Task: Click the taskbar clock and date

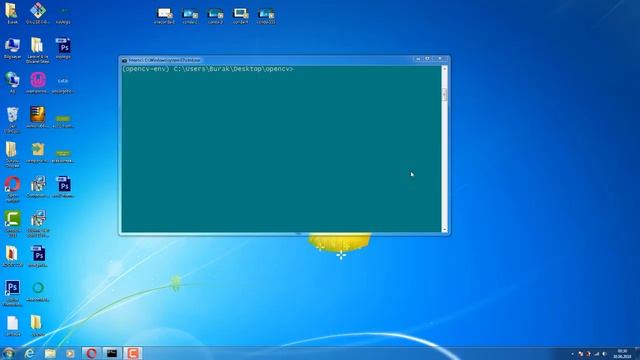Action: (622, 353)
